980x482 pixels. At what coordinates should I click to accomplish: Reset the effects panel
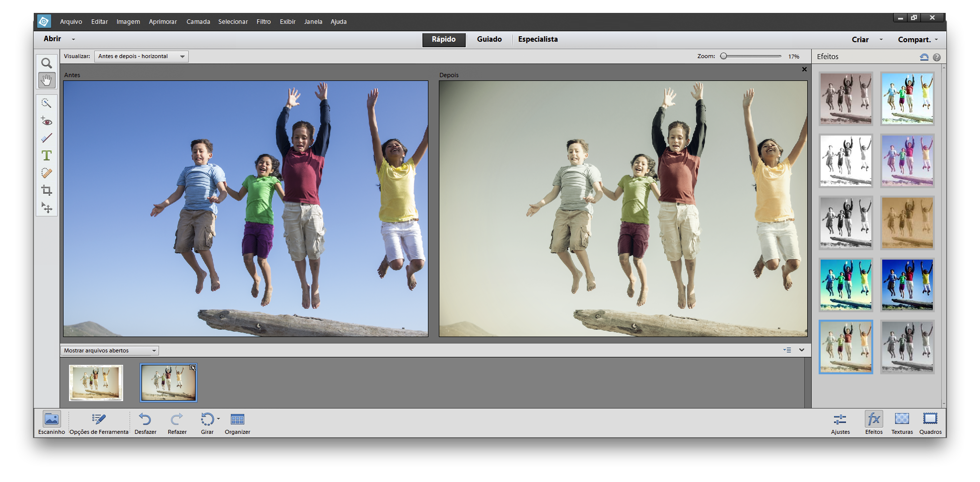pyautogui.click(x=924, y=57)
